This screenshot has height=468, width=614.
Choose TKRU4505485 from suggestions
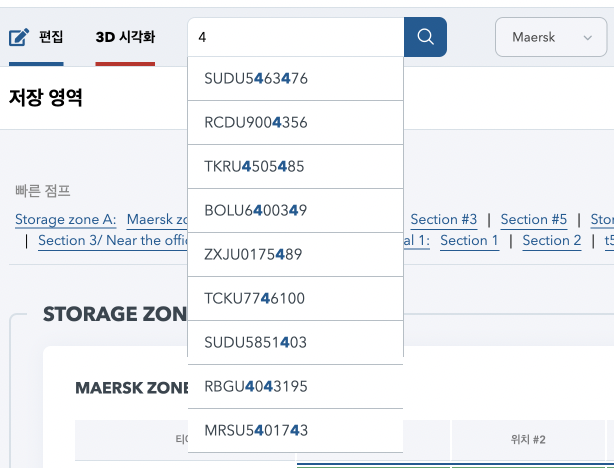click(x=254, y=166)
